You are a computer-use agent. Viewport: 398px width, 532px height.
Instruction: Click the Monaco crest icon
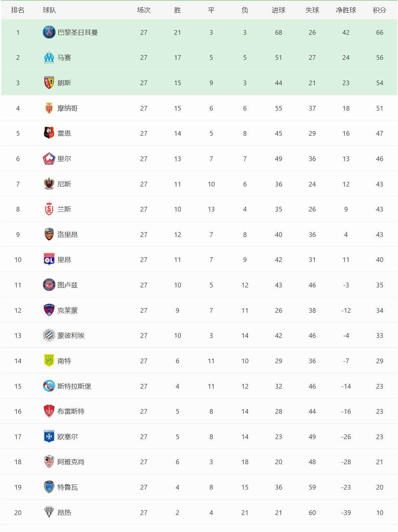pyautogui.click(x=49, y=108)
